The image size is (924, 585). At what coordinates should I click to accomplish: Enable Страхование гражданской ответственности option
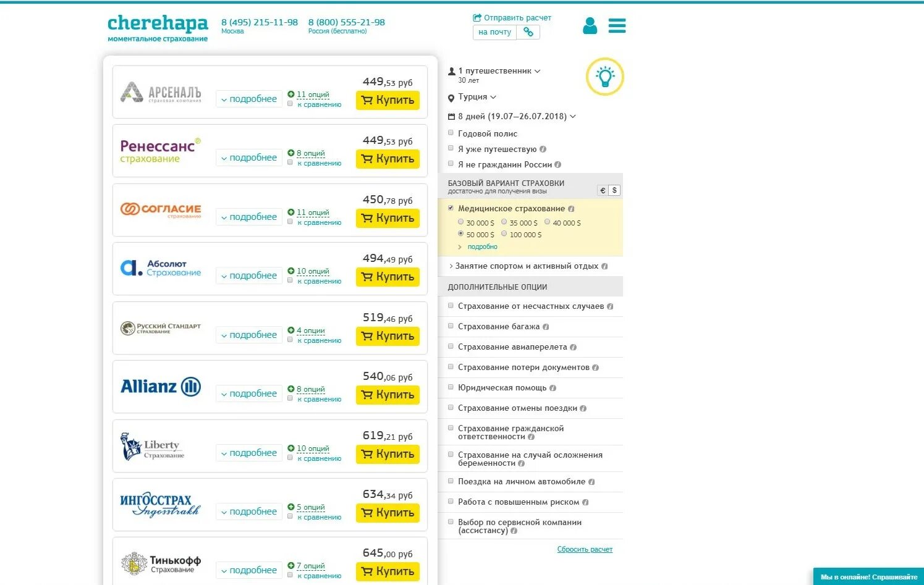point(451,428)
